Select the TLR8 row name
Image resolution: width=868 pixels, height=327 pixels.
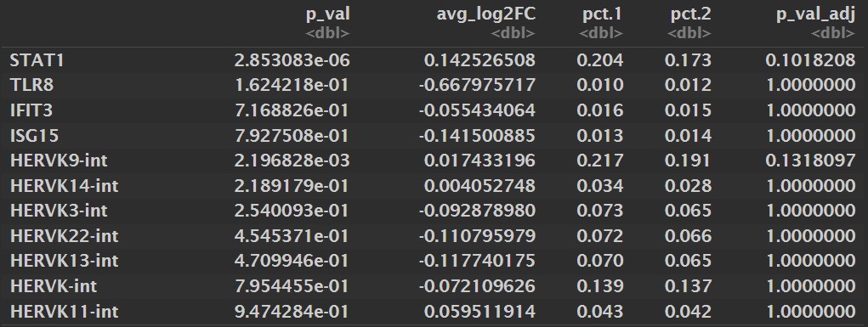[31, 85]
